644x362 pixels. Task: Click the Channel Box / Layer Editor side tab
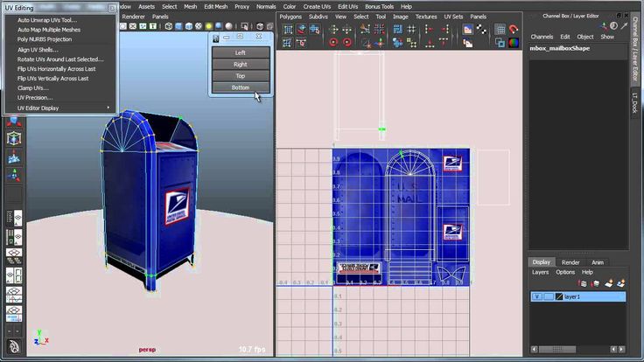[635, 47]
